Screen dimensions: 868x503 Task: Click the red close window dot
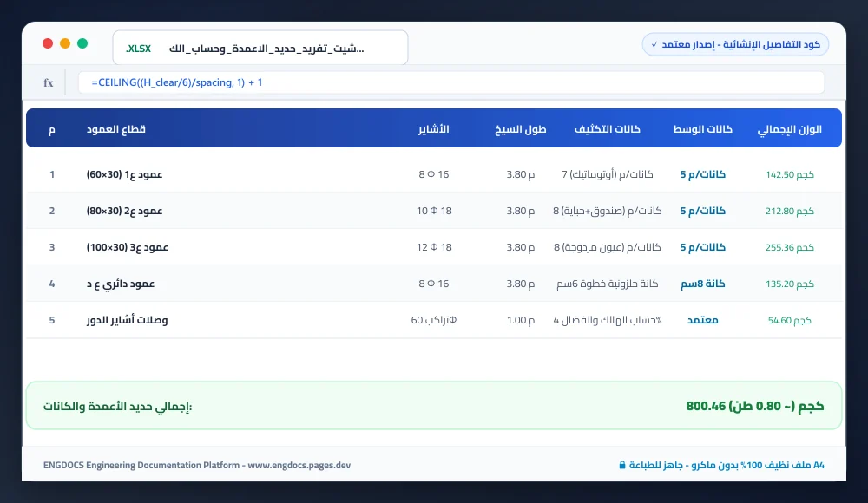point(48,43)
